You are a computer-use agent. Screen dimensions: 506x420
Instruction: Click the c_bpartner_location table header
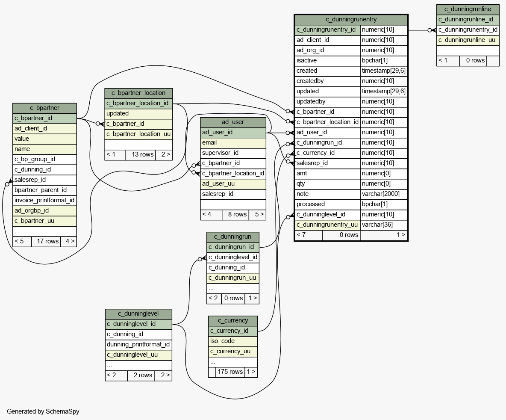[x=138, y=93]
